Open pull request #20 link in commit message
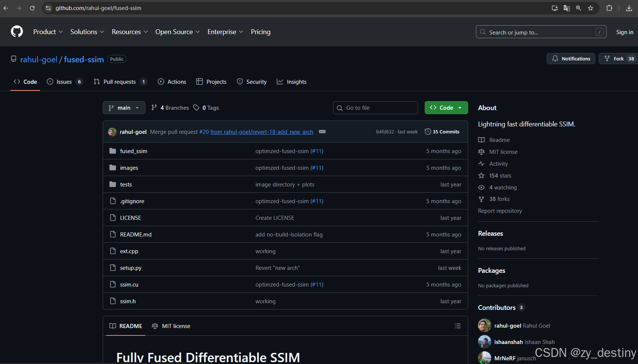This screenshot has height=364, width=638. click(204, 132)
